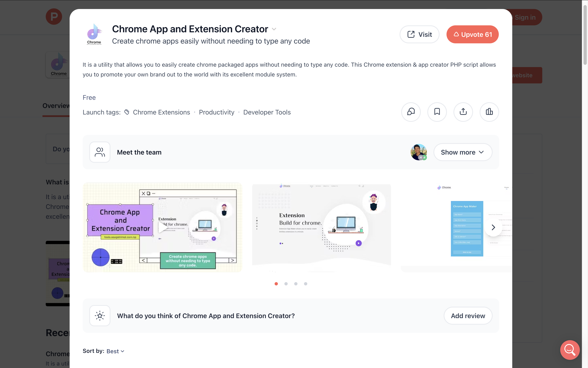Viewport: 588px width, 368px height.
Task: Click the star review icon
Action: 100,316
